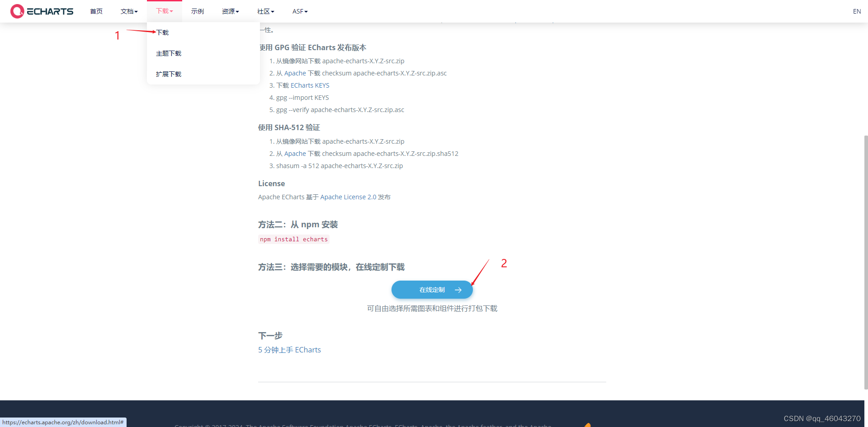This screenshot has width=868, height=427.
Task: Open the ECharts KEYS link
Action: pos(310,85)
